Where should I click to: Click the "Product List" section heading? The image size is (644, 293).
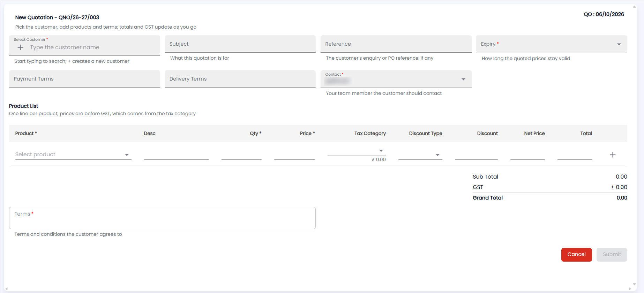(x=24, y=106)
